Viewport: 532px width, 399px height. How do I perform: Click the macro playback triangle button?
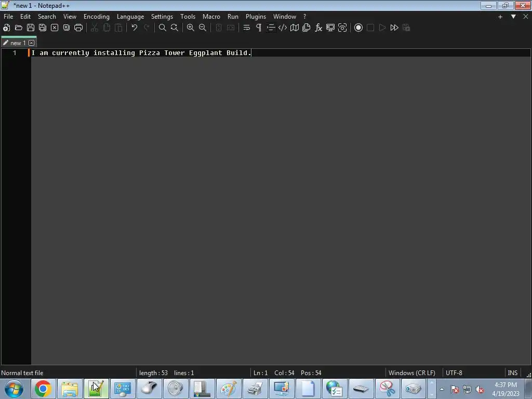(x=382, y=28)
